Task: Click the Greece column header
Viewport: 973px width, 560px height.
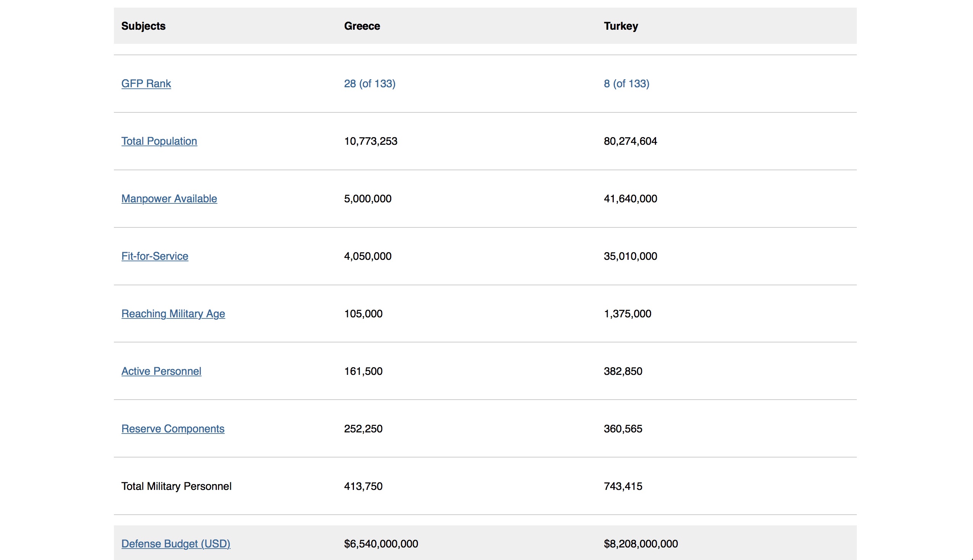Action: 362,26
